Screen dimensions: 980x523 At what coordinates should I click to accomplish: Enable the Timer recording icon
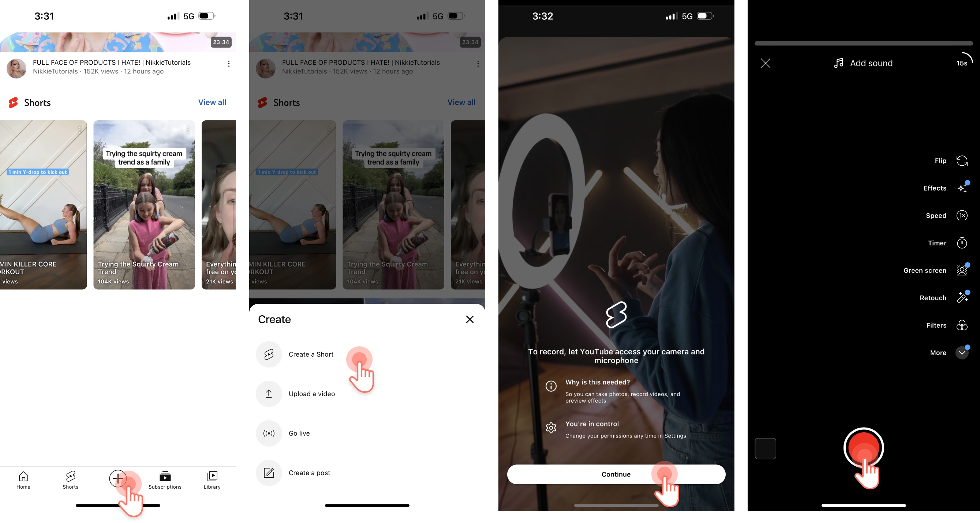(x=962, y=242)
